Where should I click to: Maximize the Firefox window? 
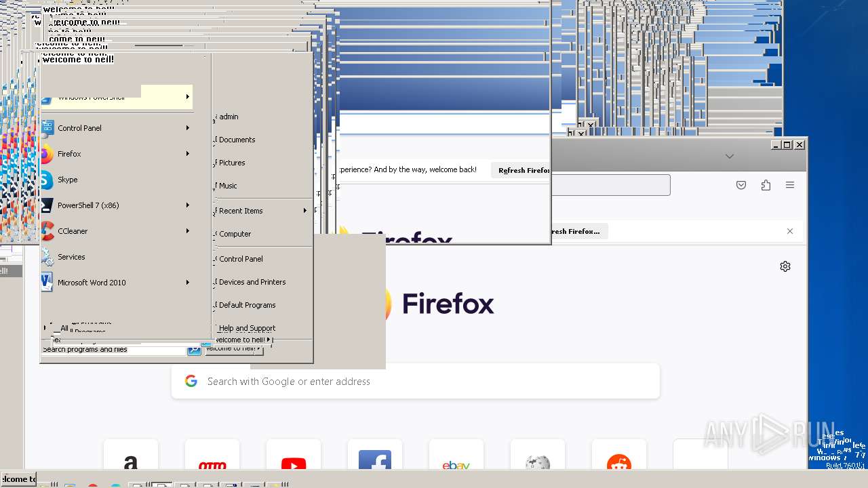tap(787, 145)
